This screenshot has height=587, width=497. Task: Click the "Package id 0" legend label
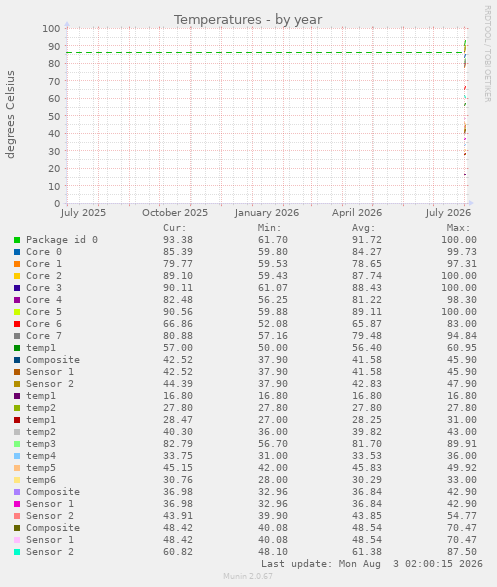point(62,240)
